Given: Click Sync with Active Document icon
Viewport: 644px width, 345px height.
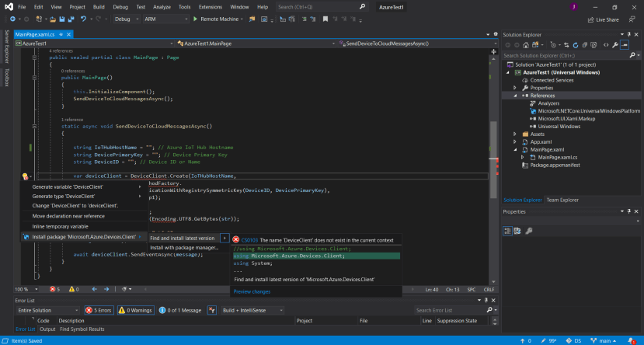Looking at the screenshot, I should tap(566, 45).
